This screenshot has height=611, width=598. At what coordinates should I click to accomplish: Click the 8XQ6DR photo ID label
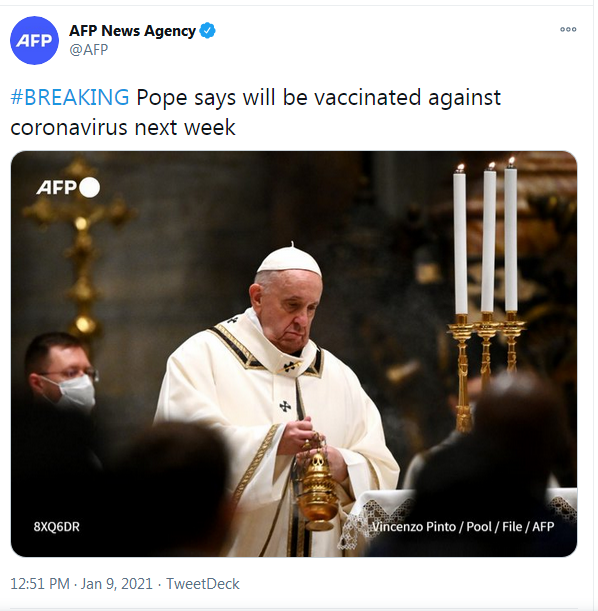(56, 527)
